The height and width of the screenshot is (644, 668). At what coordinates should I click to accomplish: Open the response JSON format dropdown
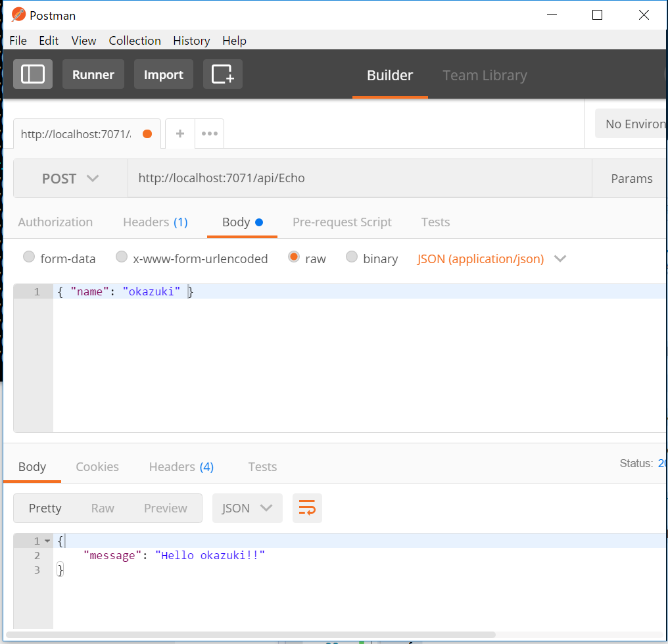(247, 508)
